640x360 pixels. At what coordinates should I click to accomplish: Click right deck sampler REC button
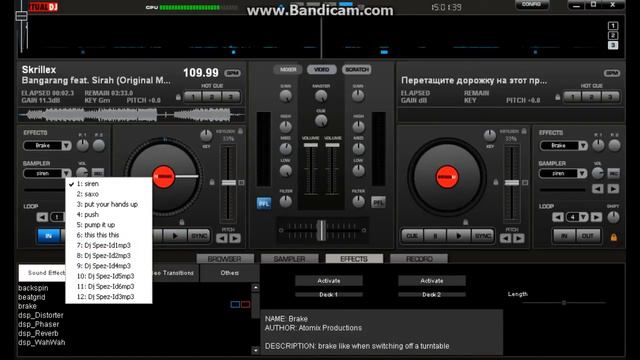coord(613,173)
